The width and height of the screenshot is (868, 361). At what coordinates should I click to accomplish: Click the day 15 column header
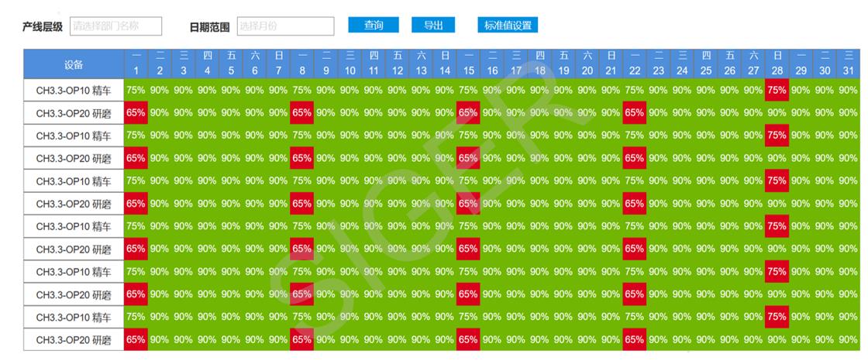coord(468,64)
